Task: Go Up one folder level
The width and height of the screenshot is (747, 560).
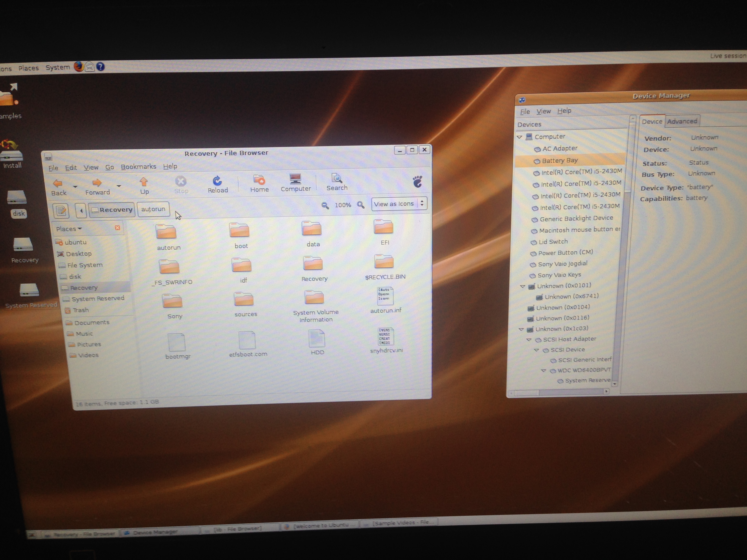Action: tap(144, 186)
